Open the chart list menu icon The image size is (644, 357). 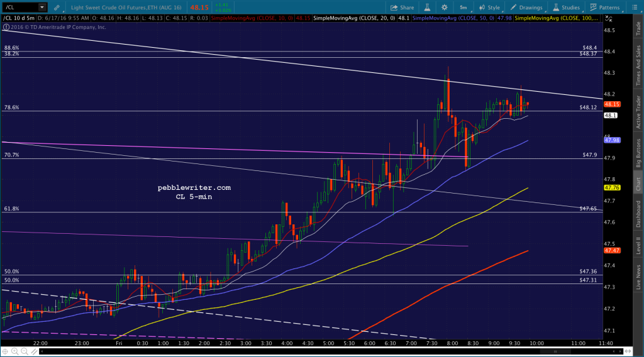pyautogui.click(x=635, y=8)
